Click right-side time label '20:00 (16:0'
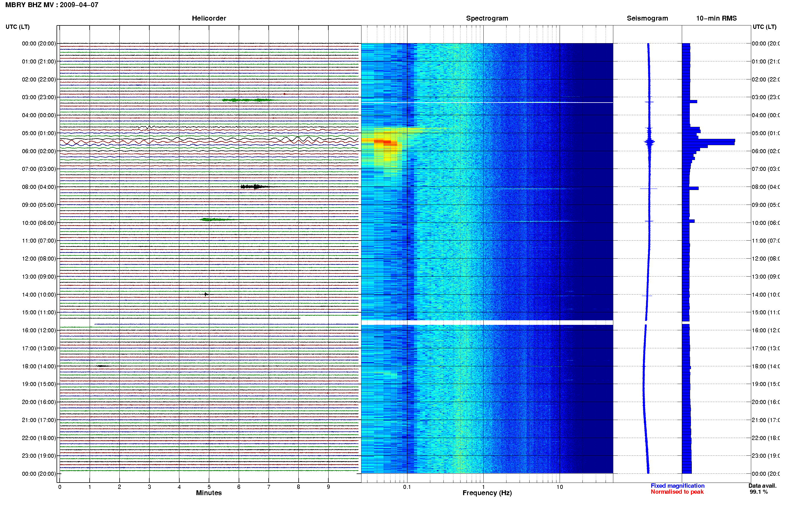Image resolution: width=812 pixels, height=508 pixels. [x=766, y=402]
